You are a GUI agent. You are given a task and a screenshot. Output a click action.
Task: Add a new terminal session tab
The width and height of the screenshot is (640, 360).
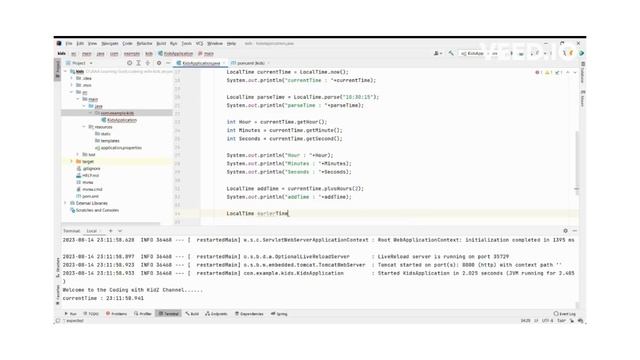(110, 231)
